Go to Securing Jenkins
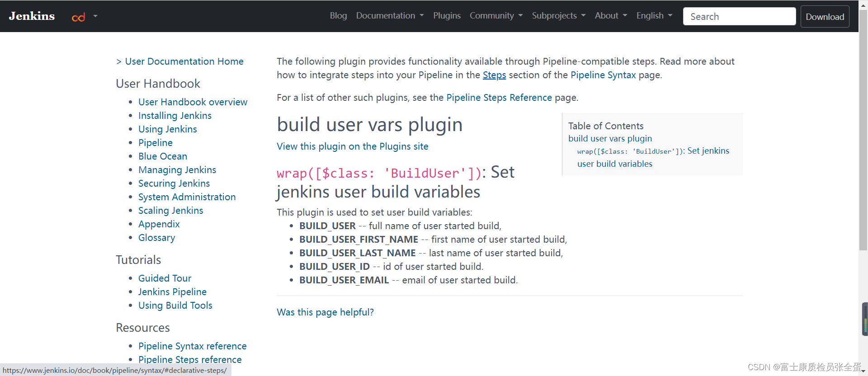Viewport: 868px width, 376px height. point(174,183)
